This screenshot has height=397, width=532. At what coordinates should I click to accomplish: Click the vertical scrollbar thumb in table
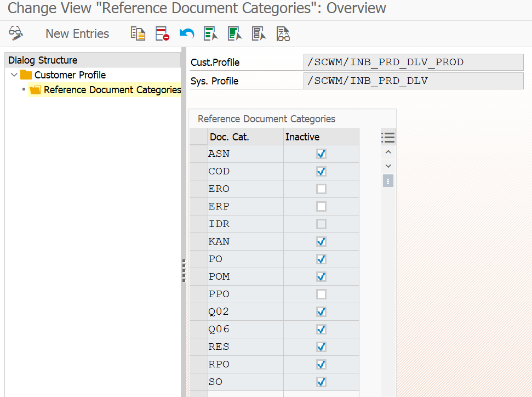coord(388,181)
